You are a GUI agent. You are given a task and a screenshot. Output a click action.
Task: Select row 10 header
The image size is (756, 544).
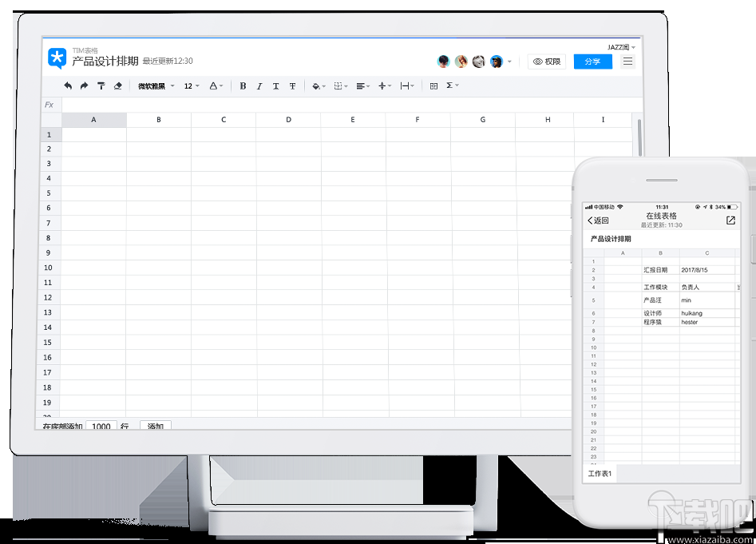coord(48,268)
